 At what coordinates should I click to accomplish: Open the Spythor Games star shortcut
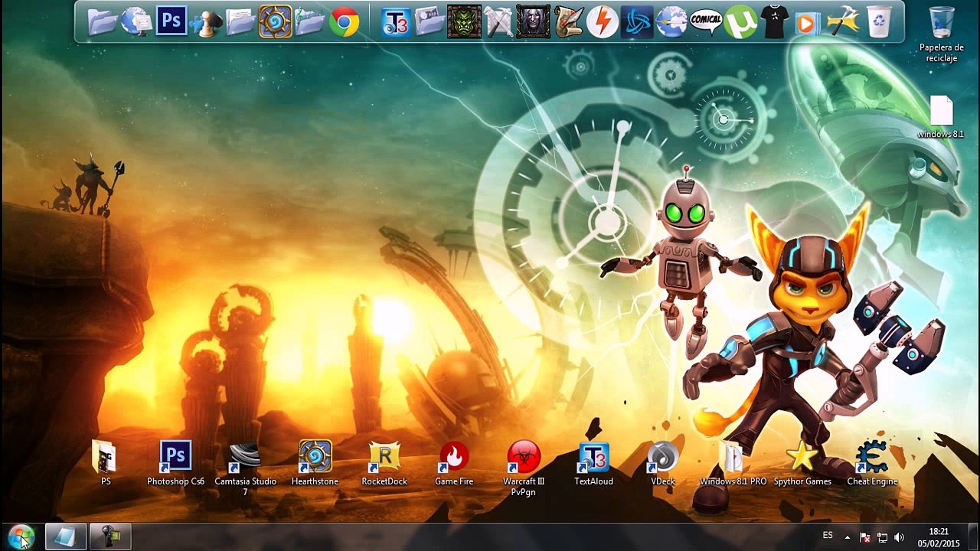802,464
